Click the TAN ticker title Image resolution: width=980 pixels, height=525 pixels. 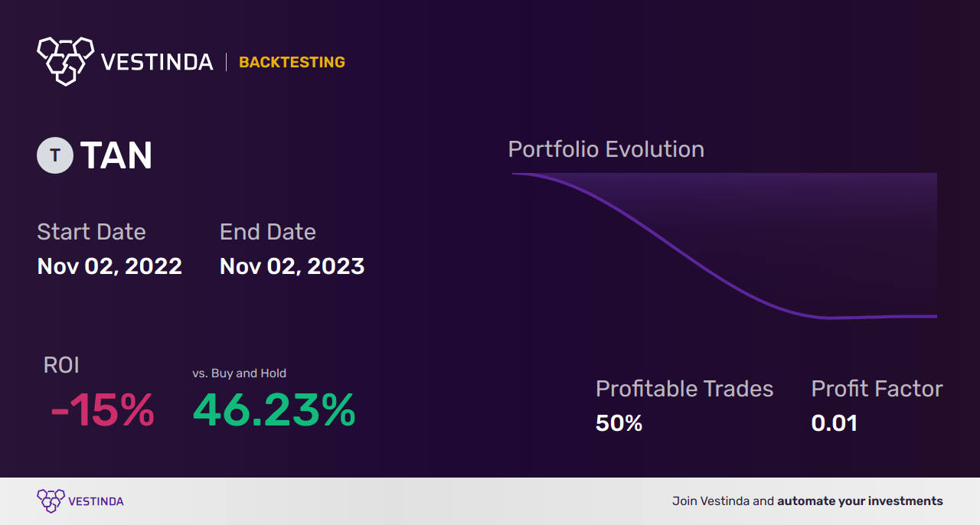click(116, 156)
